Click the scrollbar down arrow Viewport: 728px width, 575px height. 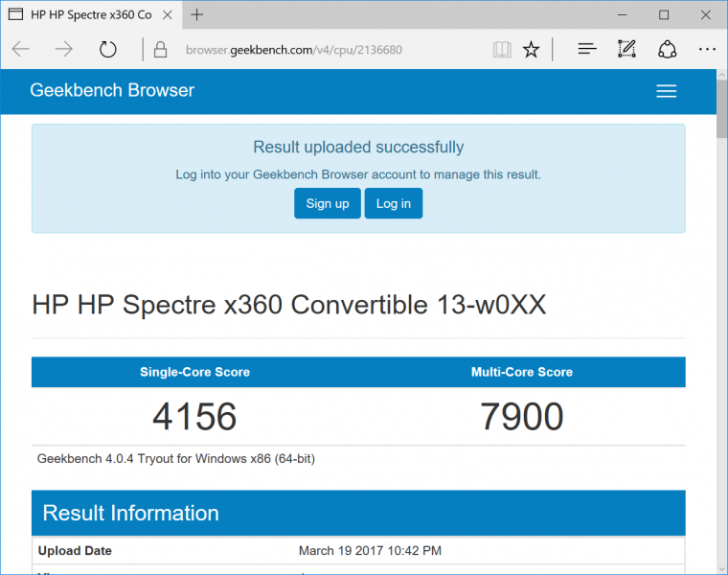click(x=722, y=569)
